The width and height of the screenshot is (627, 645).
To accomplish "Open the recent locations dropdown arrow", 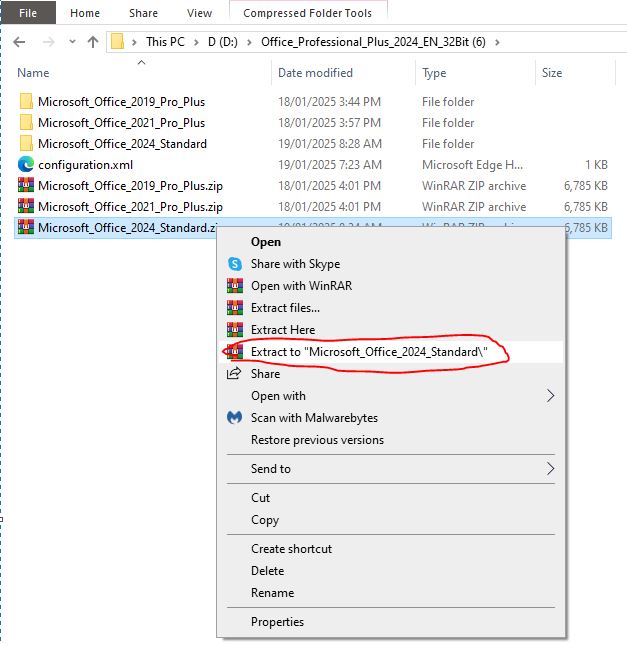I will point(72,42).
